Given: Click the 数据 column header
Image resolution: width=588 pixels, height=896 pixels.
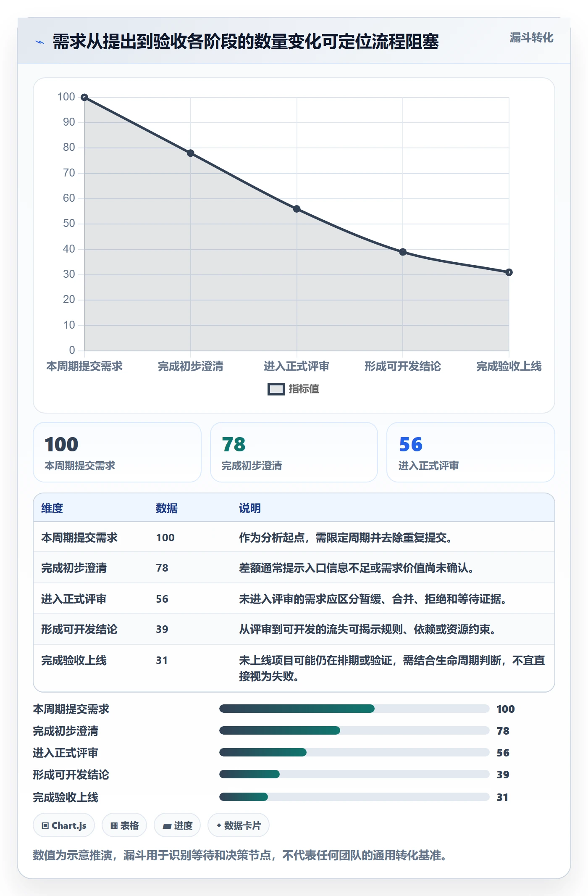Looking at the screenshot, I should (x=167, y=508).
